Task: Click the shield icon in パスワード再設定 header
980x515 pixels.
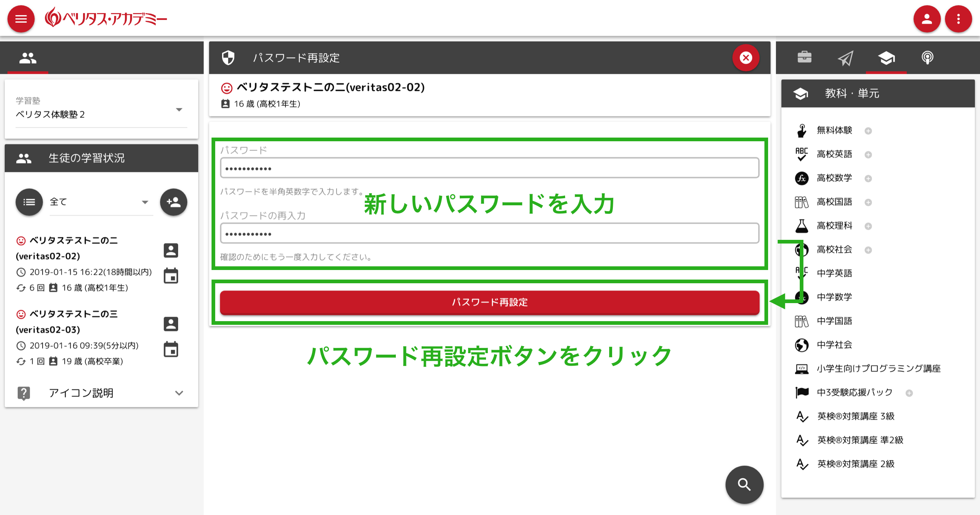Action: [228, 58]
